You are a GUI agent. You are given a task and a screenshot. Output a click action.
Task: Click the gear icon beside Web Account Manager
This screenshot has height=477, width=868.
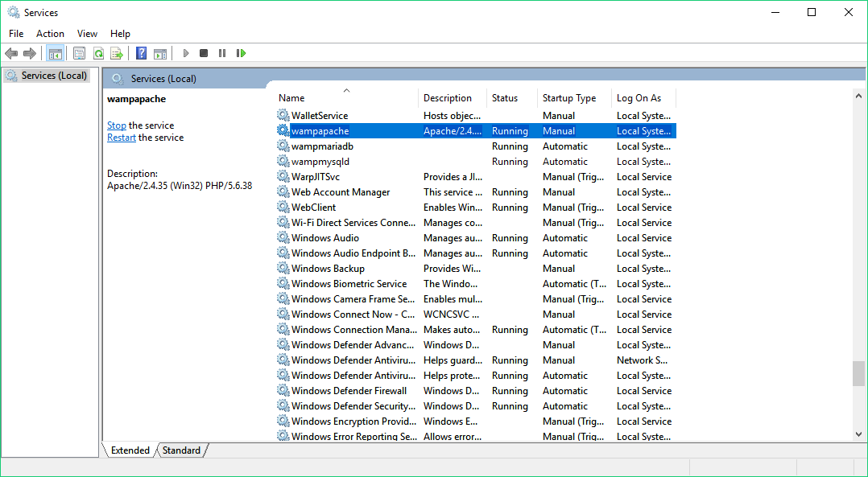(283, 192)
